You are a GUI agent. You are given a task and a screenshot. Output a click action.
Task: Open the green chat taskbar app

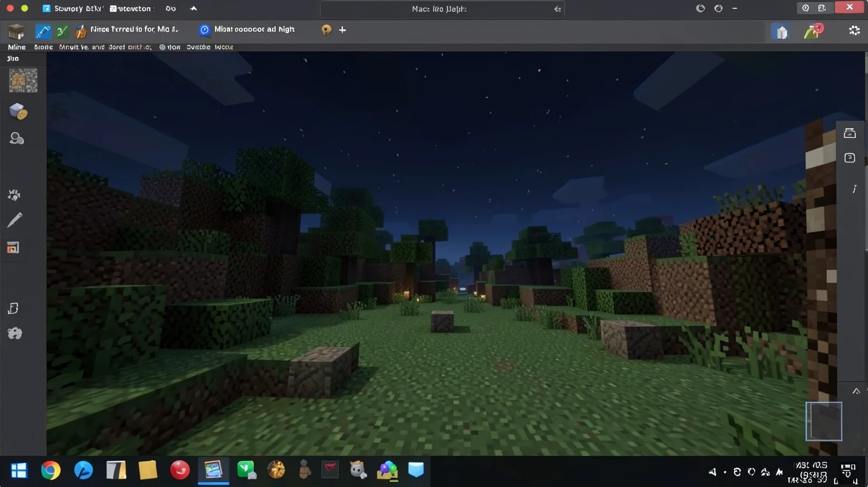click(247, 470)
